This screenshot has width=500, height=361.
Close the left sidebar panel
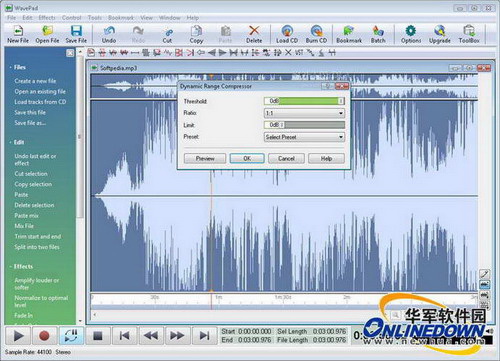[x=70, y=53]
